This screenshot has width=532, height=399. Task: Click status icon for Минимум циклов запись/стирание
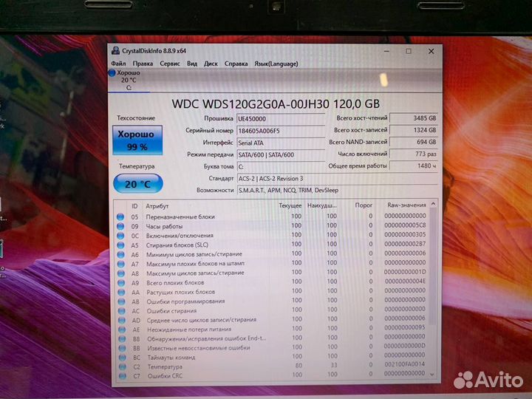(120, 254)
